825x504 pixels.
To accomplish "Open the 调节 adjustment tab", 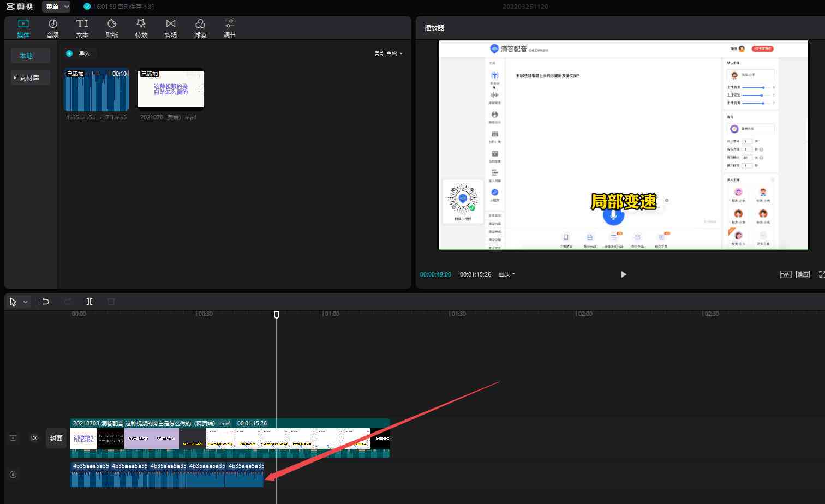I will click(230, 28).
